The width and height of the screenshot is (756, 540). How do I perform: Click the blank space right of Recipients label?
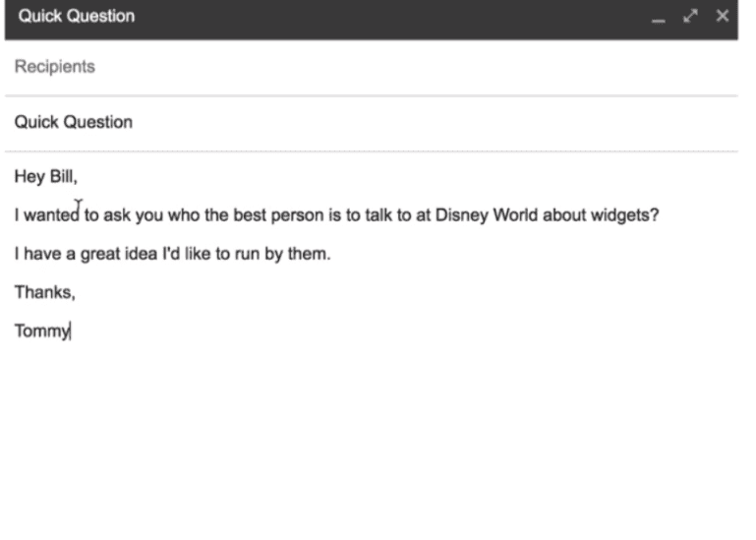tap(415, 67)
